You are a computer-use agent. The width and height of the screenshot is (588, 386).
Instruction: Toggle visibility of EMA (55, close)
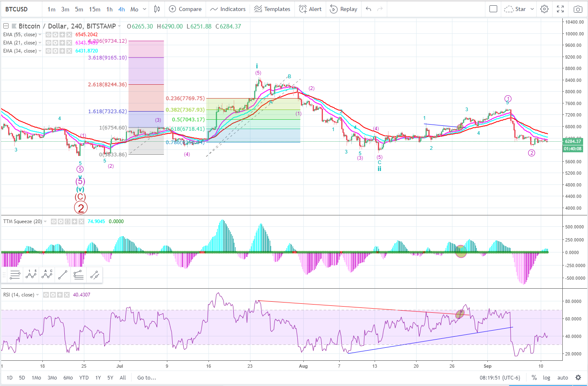point(48,35)
